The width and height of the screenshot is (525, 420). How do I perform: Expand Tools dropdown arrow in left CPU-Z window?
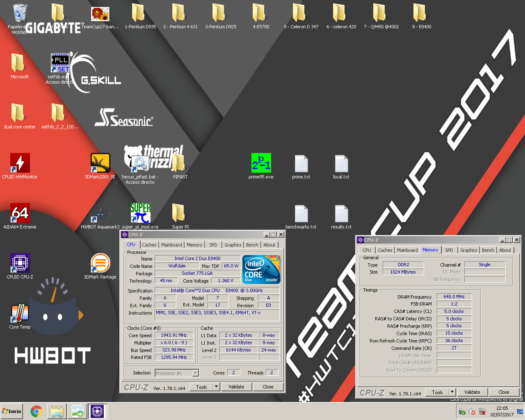point(217,387)
